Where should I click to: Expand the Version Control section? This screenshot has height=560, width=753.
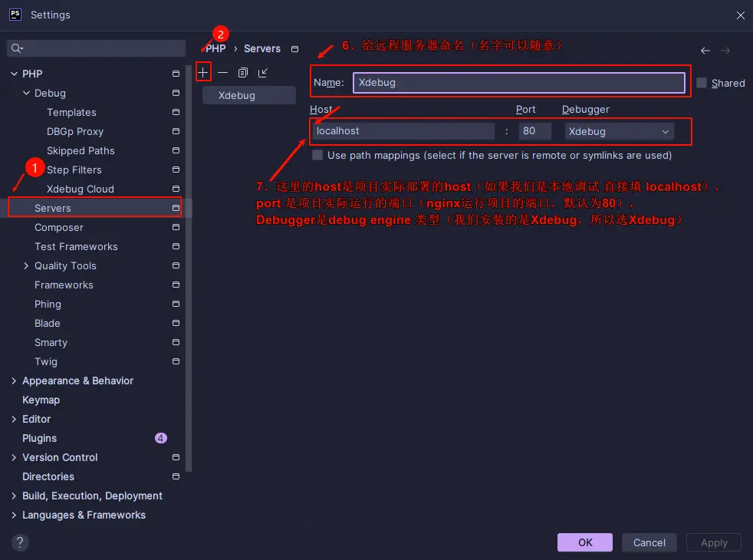pyautogui.click(x=14, y=458)
